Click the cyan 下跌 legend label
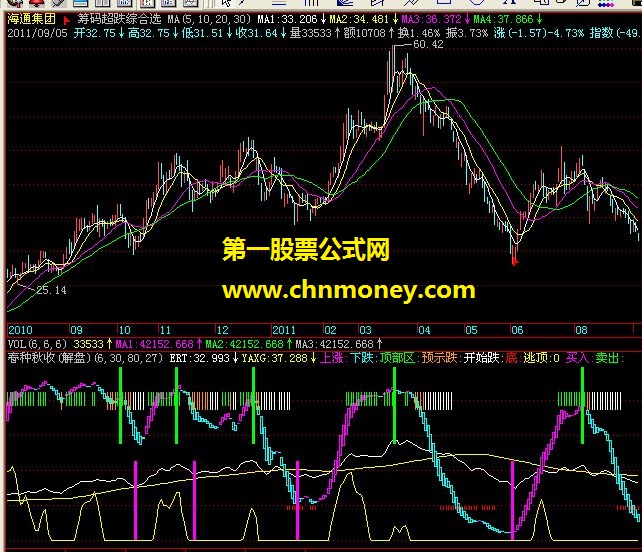This screenshot has height=552, width=642. pyautogui.click(x=362, y=358)
